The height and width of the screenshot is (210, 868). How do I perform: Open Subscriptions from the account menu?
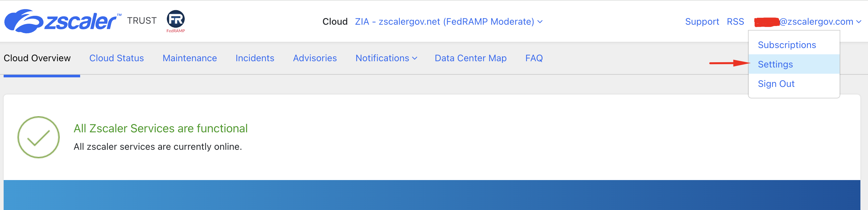[x=787, y=44]
